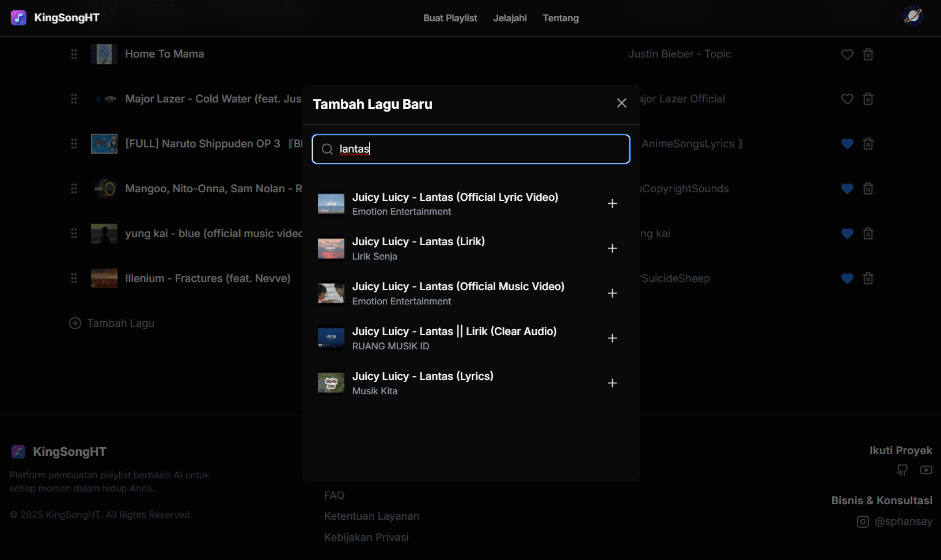The image size is (941, 560).
Task: Close the Tambah Lagu Baru dialog
Action: (x=621, y=103)
